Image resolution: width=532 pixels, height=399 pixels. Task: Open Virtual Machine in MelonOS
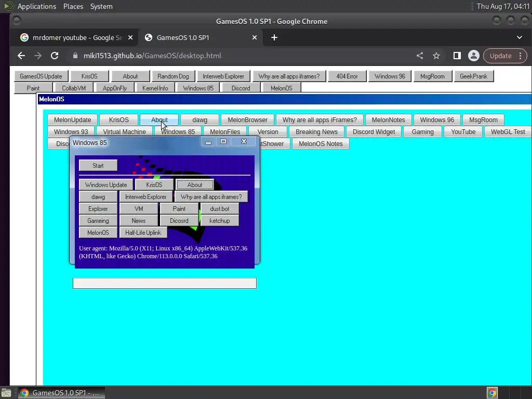click(125, 131)
